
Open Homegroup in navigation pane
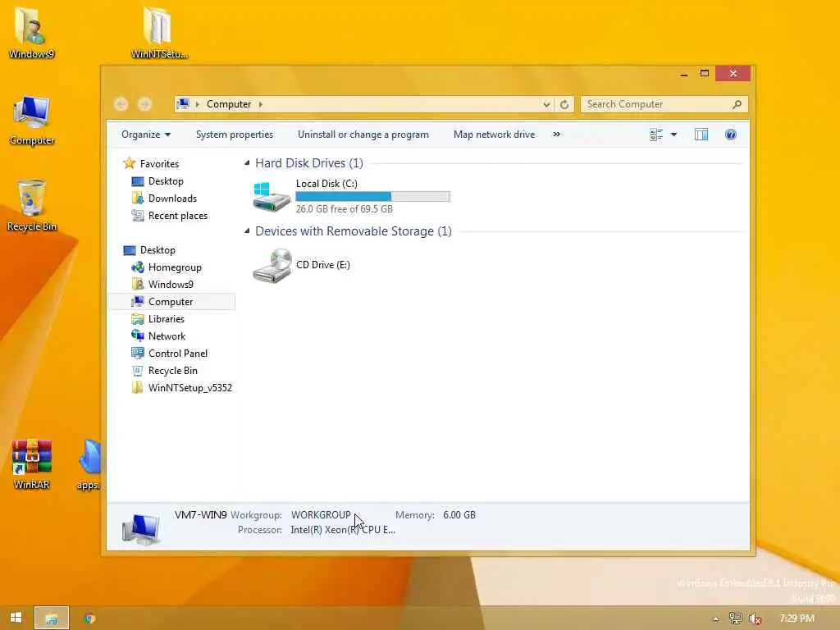point(175,267)
